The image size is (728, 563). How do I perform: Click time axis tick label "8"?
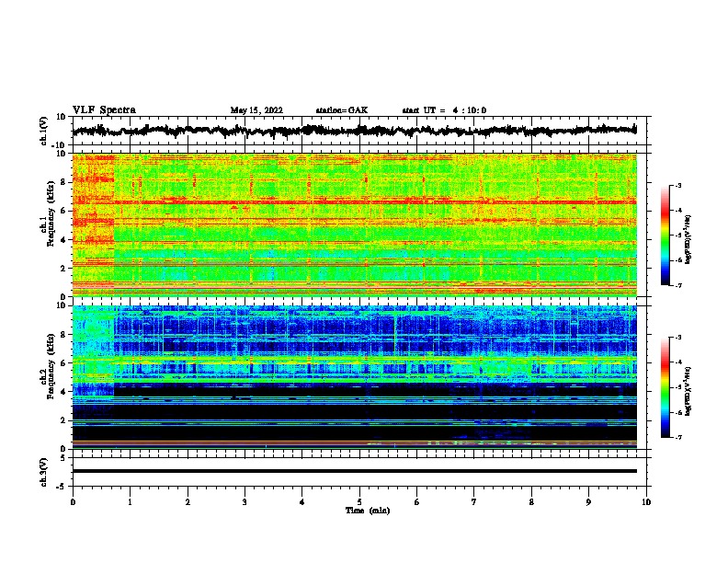pyautogui.click(x=531, y=502)
